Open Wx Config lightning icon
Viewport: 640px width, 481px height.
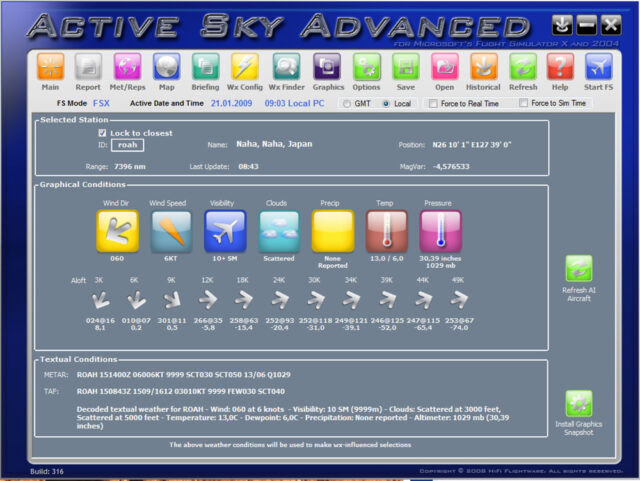pos(245,67)
